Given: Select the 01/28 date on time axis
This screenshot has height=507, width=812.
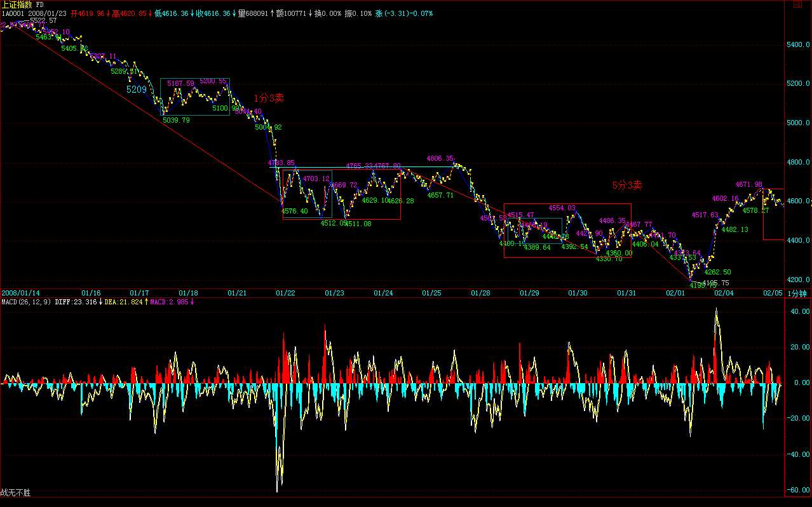Looking at the screenshot, I should tap(480, 293).
